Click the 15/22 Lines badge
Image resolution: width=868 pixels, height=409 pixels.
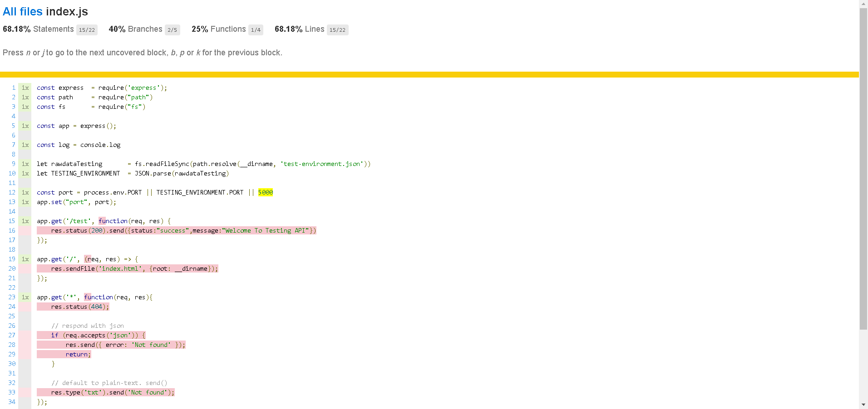[337, 30]
